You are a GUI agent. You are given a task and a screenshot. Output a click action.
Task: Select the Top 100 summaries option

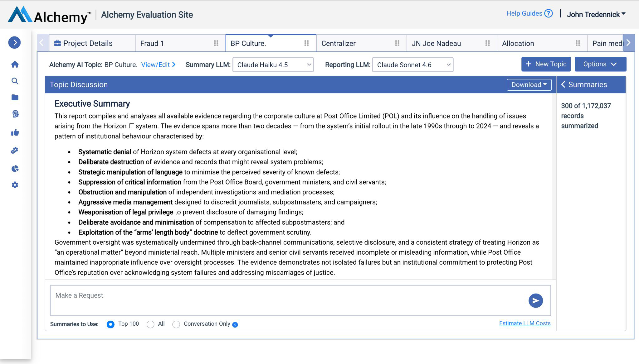[110, 324]
